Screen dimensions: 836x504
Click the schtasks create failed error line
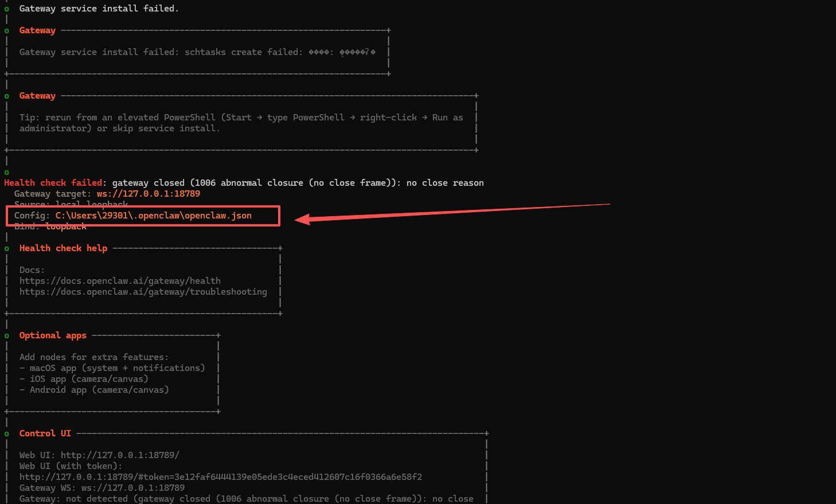[197, 52]
